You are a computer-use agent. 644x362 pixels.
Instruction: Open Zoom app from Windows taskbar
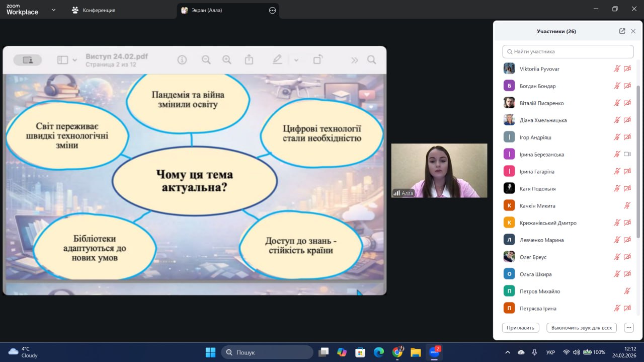tap(433, 352)
